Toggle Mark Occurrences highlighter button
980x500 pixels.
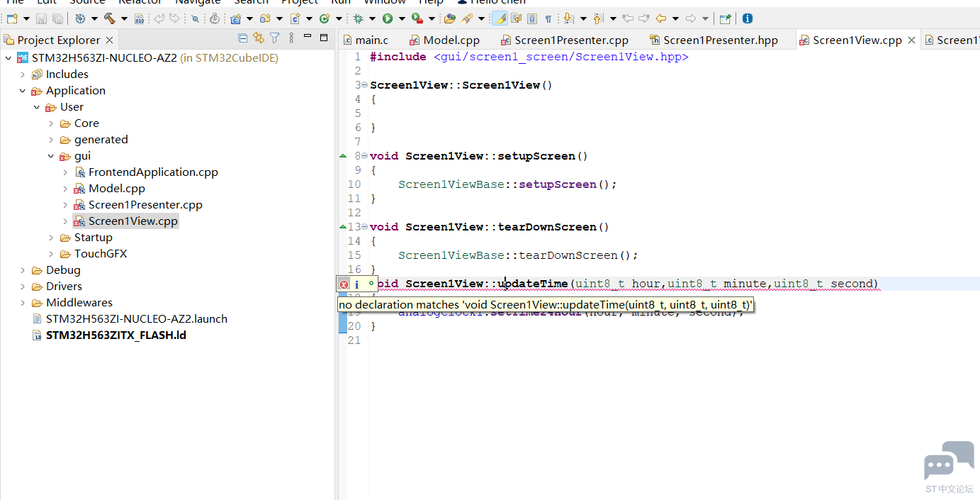(x=500, y=18)
